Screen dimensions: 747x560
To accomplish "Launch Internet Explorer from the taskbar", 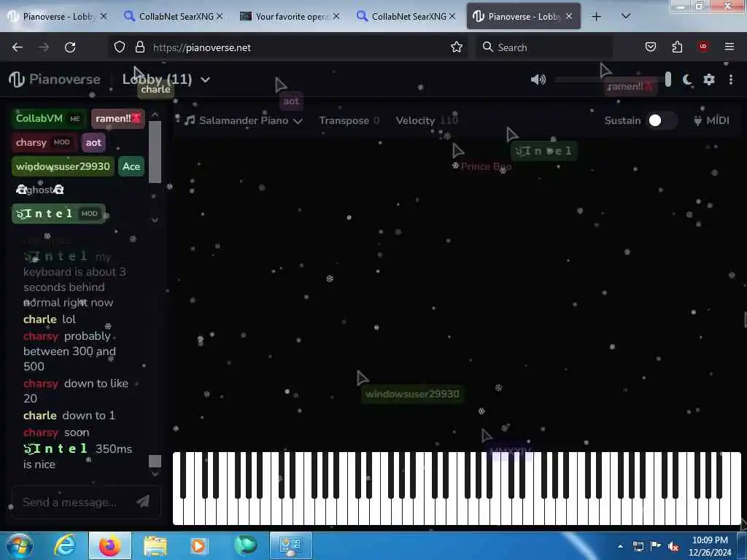I will pos(64,545).
